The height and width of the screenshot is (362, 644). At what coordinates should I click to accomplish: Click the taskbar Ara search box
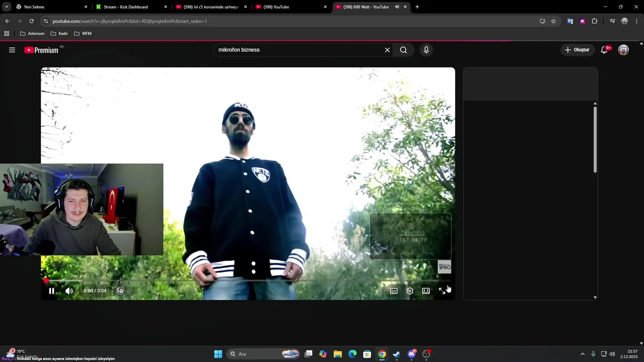264,354
